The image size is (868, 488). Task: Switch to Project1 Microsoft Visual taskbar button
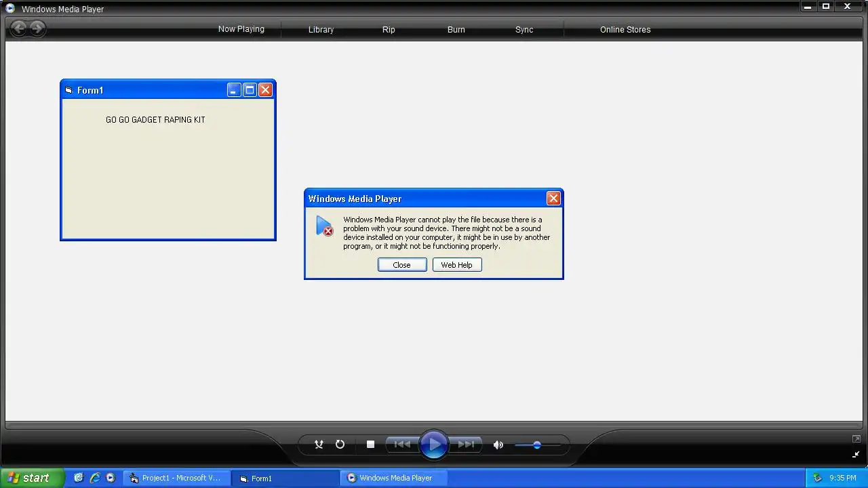177,478
